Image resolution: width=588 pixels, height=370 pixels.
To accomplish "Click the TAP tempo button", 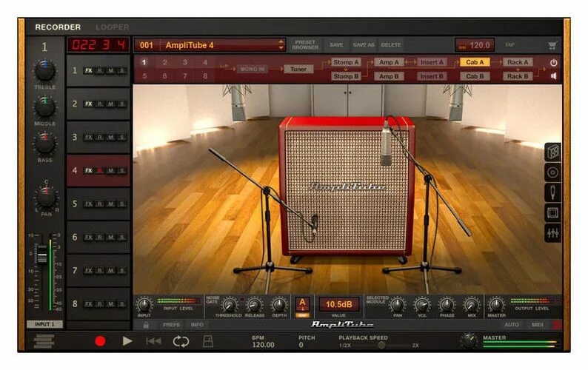I will (x=510, y=45).
